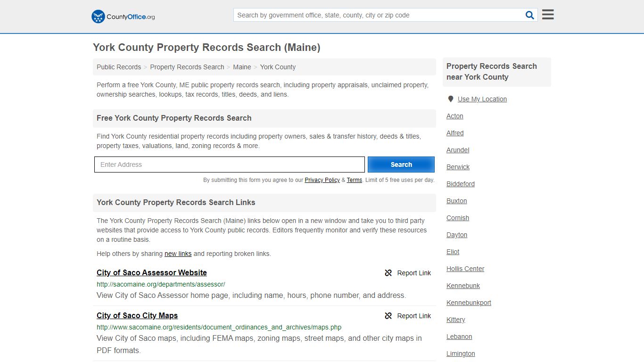Click broken-link icon for Saco Assessor Website
Screen dimensions: 644x362
pyautogui.click(x=388, y=273)
